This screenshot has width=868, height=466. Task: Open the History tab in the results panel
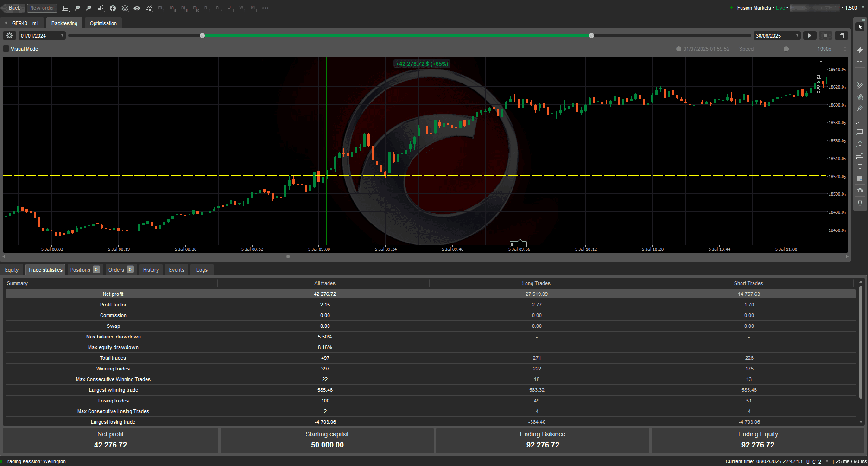click(151, 269)
